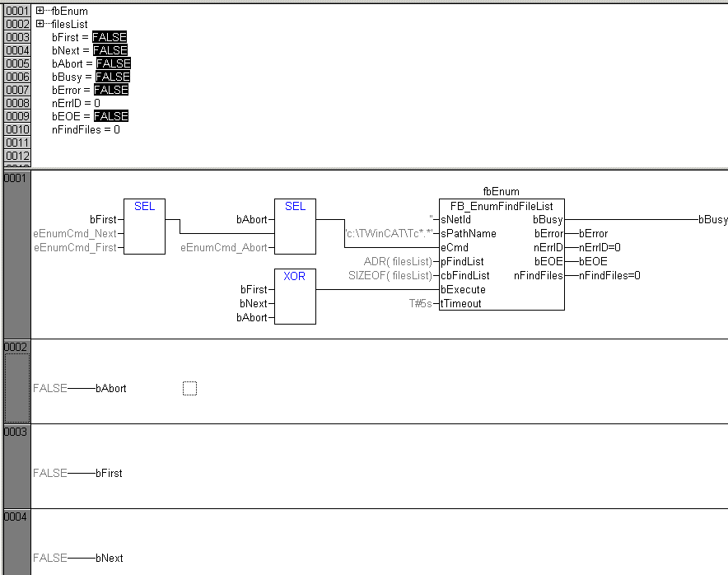The image size is (728, 575).
Task: Select the nErrID = 0 declaration line
Action: (76, 103)
